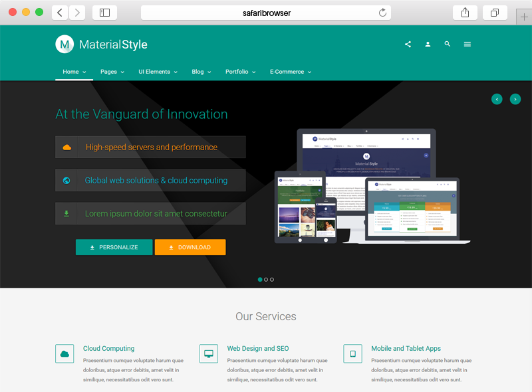The height and width of the screenshot is (392, 532).
Task: Select the first carousel indicator dot
Action: (x=260, y=280)
